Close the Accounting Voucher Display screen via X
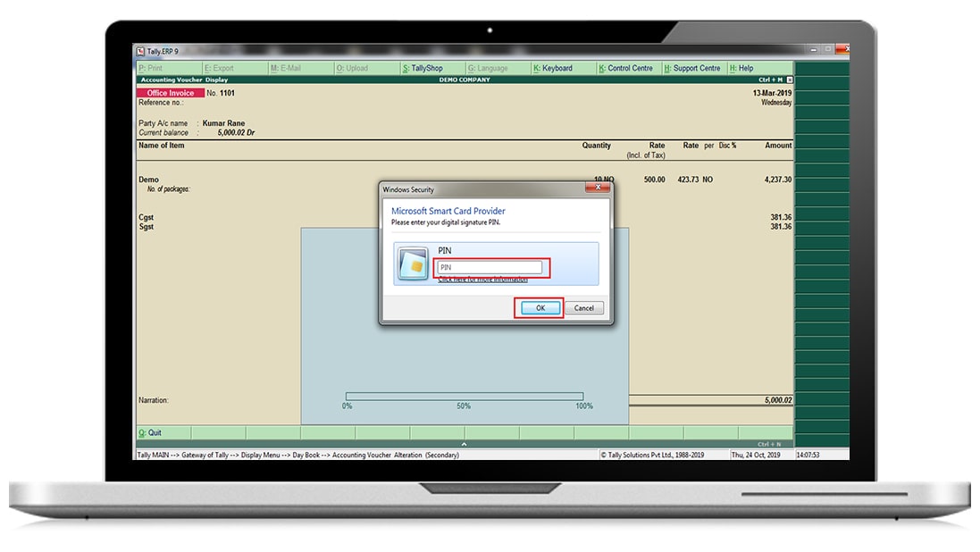 coord(790,80)
